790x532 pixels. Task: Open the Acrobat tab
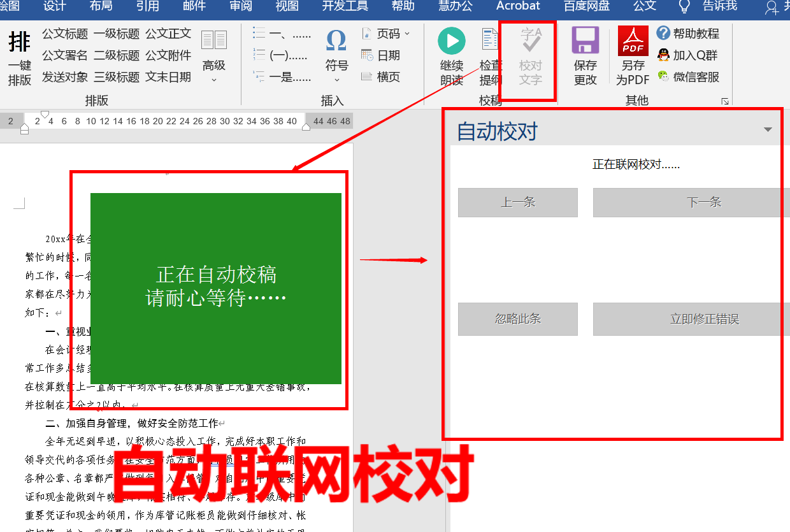(x=518, y=6)
